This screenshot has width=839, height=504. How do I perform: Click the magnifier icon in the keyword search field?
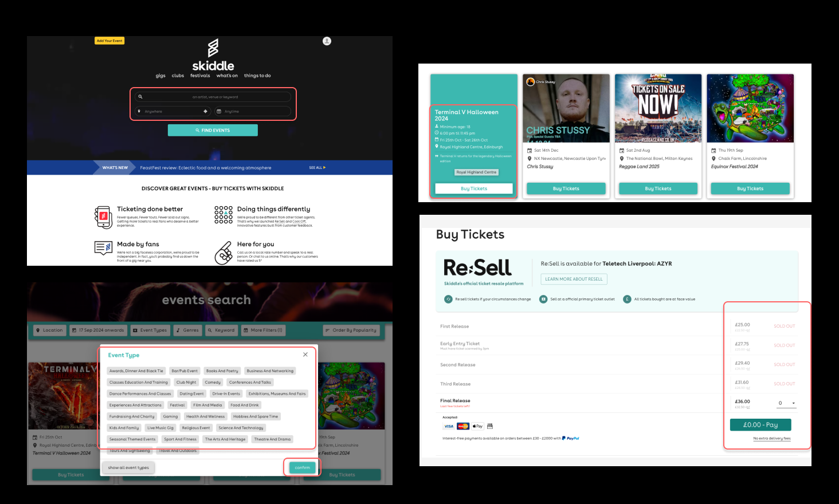tap(140, 97)
